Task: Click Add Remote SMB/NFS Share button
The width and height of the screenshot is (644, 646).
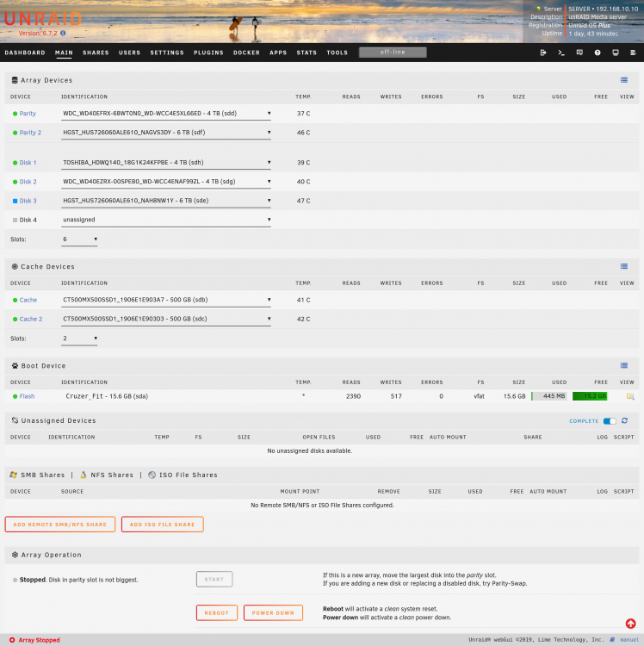Action: [x=60, y=525]
